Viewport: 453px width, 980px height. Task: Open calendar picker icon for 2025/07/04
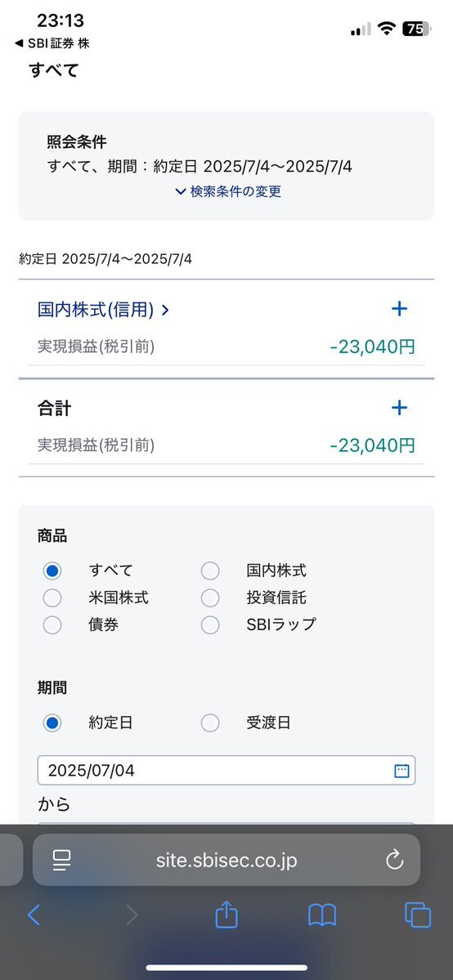401,771
